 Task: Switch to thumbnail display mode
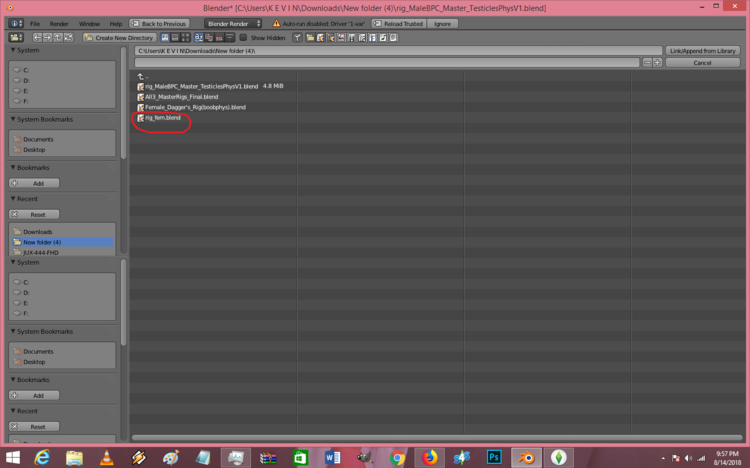186,37
